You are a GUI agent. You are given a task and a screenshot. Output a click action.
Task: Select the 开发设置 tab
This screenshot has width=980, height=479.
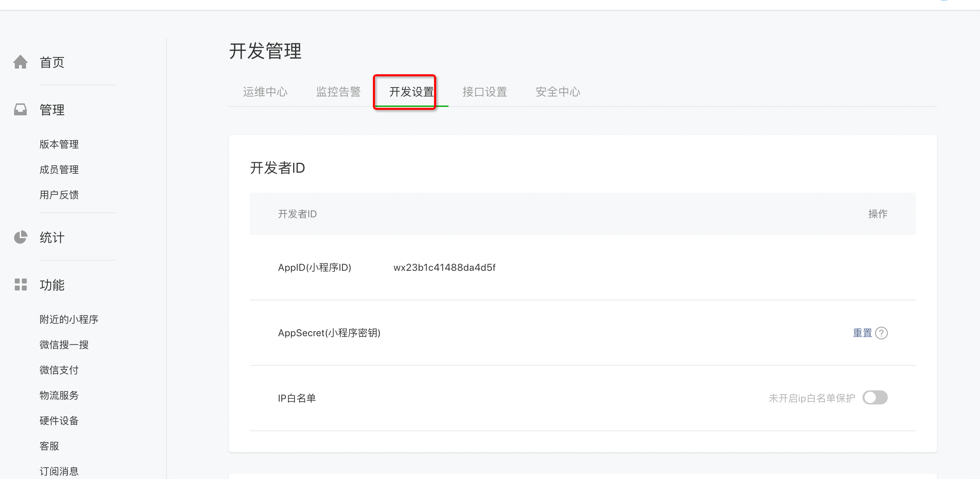coord(411,92)
